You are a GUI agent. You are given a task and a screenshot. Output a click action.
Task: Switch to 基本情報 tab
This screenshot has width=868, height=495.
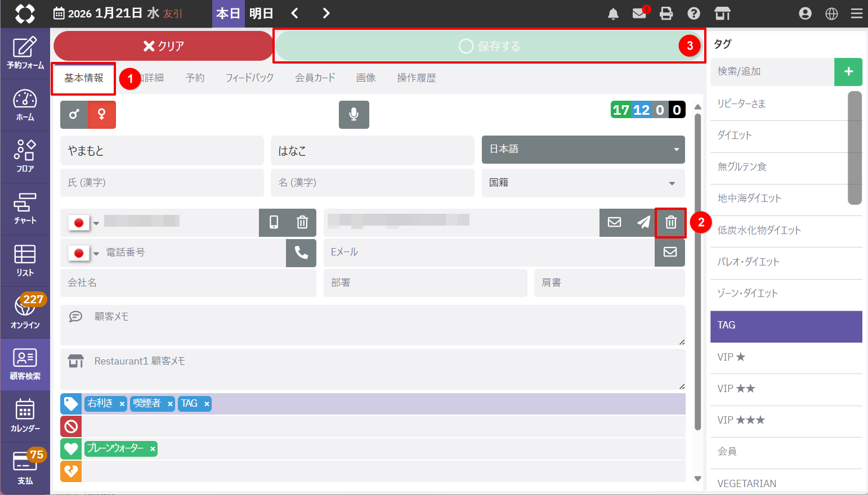pyautogui.click(x=84, y=78)
